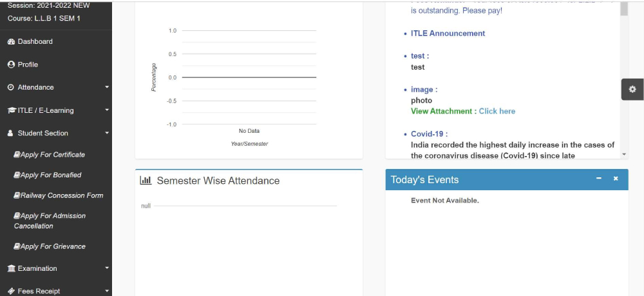The image size is (644, 296).
Task: Collapse the Student Section submenu arrow
Action: pyautogui.click(x=107, y=133)
